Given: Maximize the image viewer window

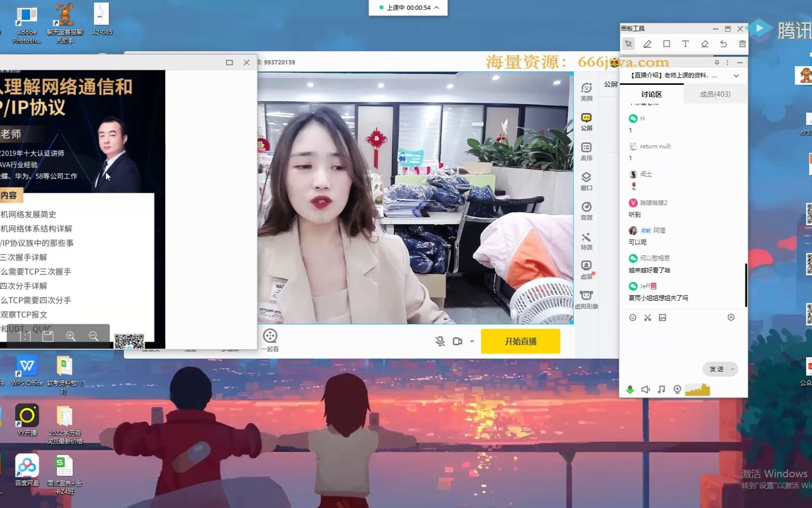Looking at the screenshot, I should click(x=229, y=62).
